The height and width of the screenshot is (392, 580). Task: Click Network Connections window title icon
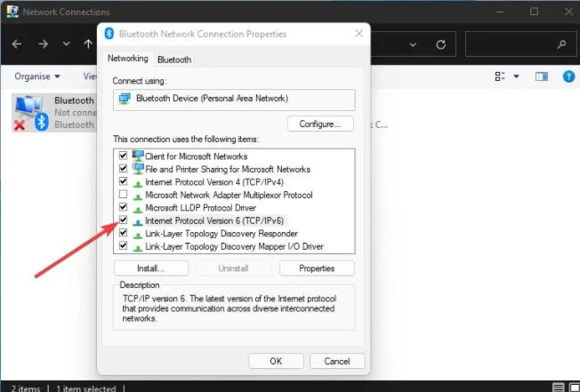pyautogui.click(x=12, y=12)
